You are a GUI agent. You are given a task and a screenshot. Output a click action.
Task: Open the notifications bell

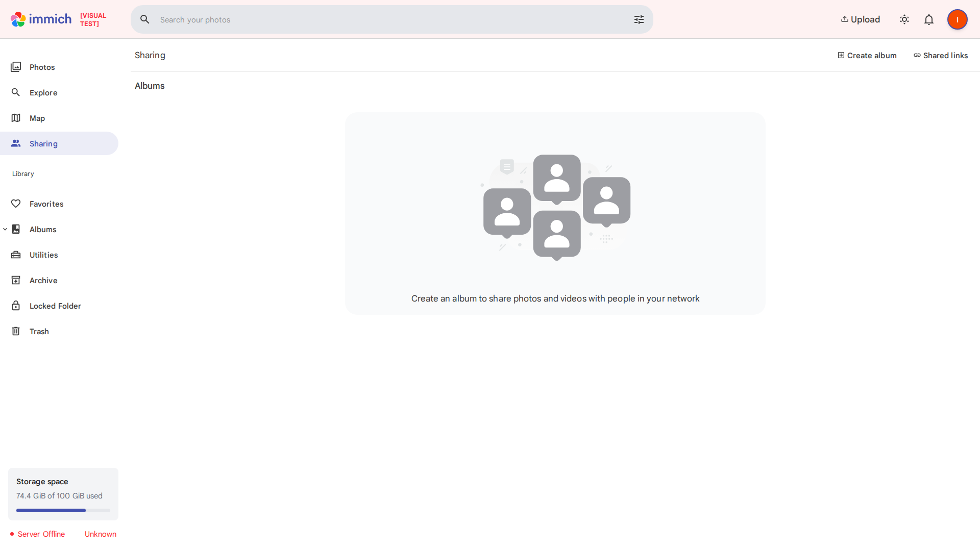tap(928, 19)
